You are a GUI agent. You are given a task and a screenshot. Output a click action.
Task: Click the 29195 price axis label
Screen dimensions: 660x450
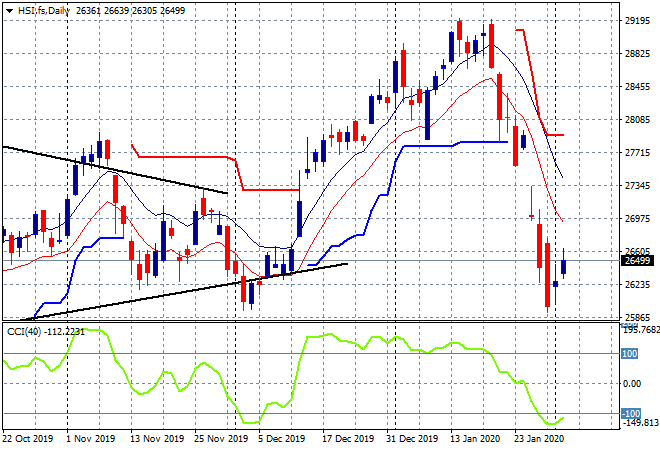(x=637, y=21)
